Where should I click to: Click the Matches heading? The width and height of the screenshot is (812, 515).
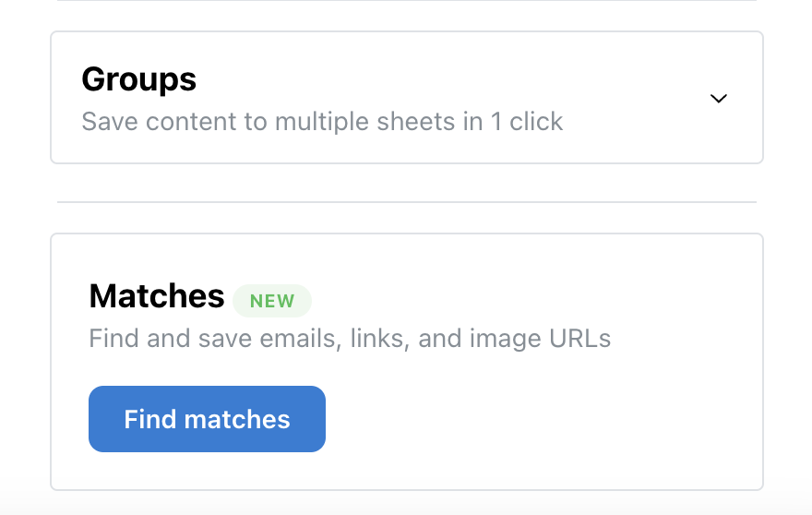point(157,296)
